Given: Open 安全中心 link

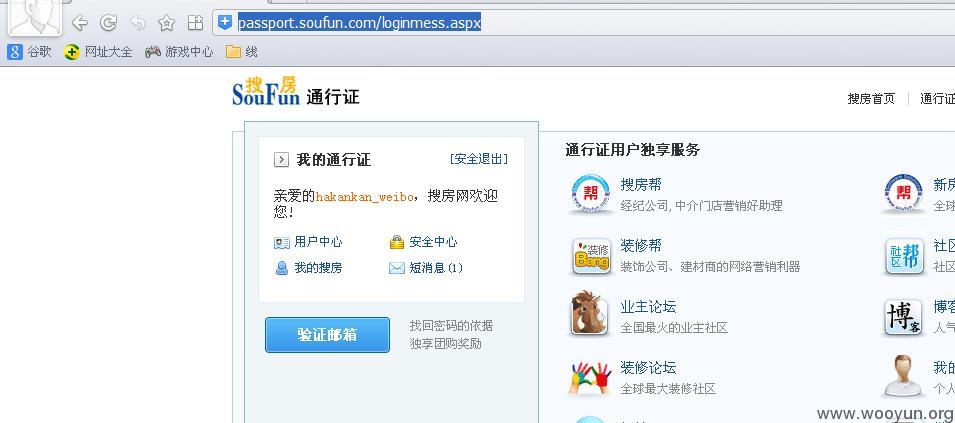Looking at the screenshot, I should coord(433,242).
